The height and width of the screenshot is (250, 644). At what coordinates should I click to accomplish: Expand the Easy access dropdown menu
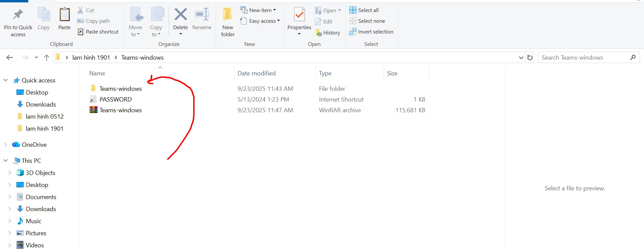pyautogui.click(x=260, y=21)
